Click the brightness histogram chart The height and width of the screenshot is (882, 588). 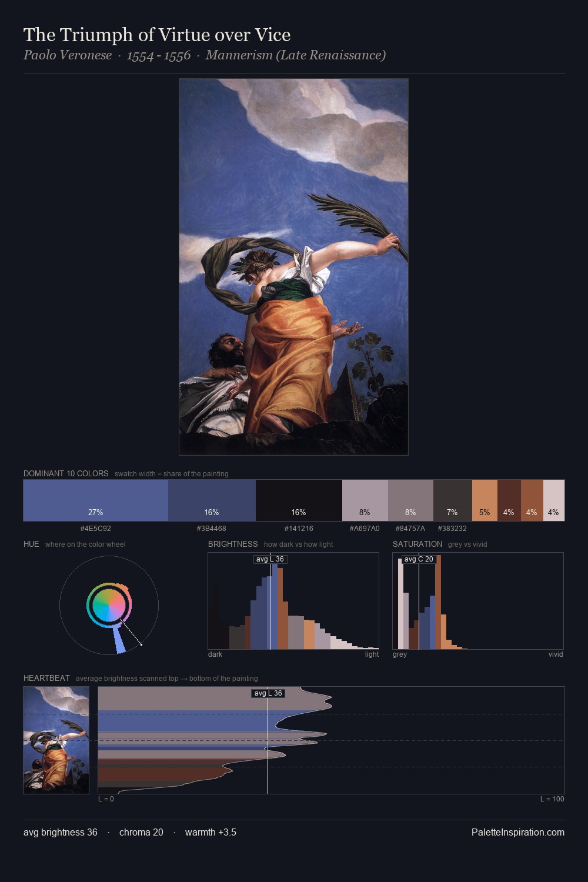pos(293,601)
